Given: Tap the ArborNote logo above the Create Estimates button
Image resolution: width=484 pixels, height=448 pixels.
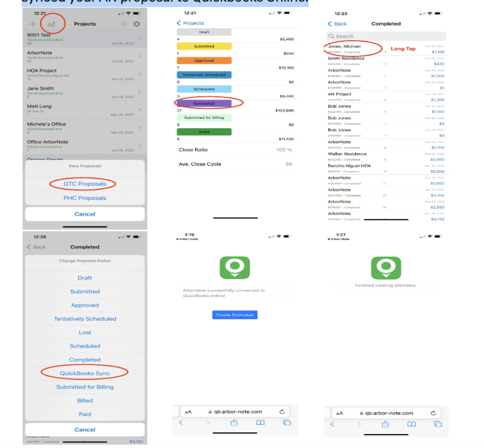Looking at the screenshot, I should [x=235, y=267].
